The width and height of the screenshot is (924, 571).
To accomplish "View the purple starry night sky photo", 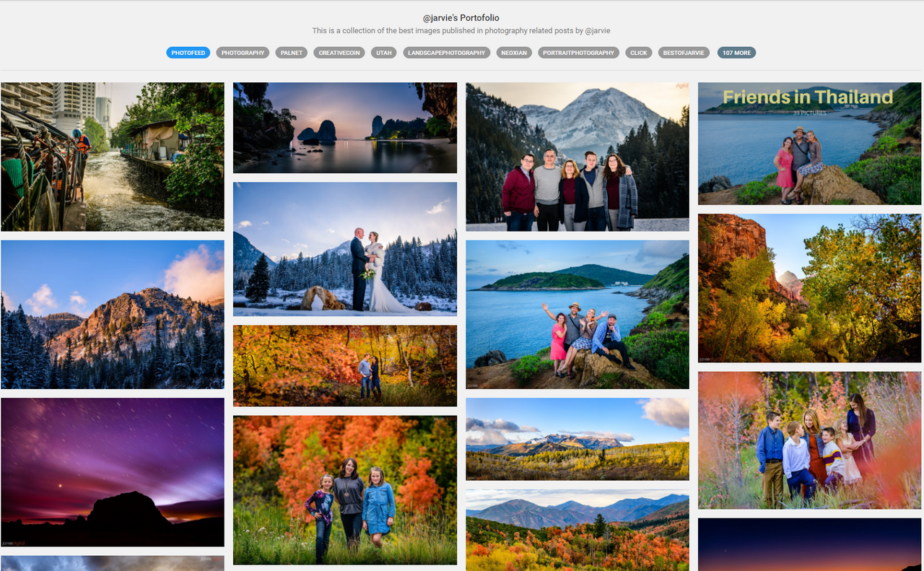I will [113, 472].
